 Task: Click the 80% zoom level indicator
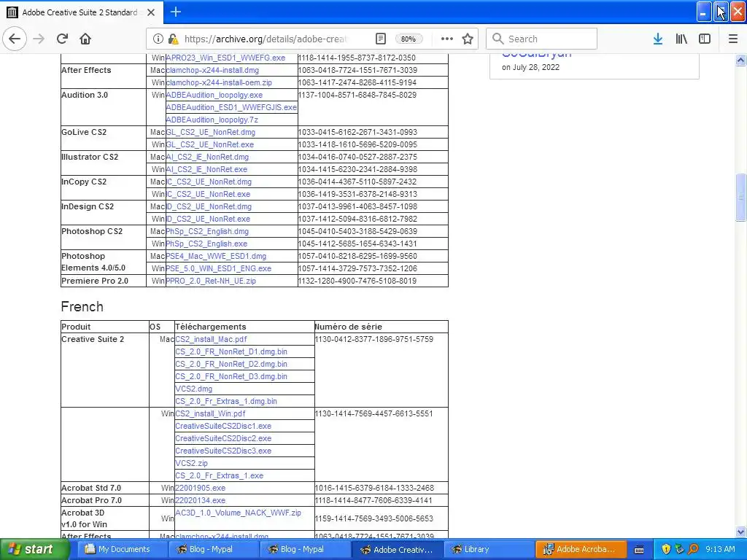tap(409, 39)
